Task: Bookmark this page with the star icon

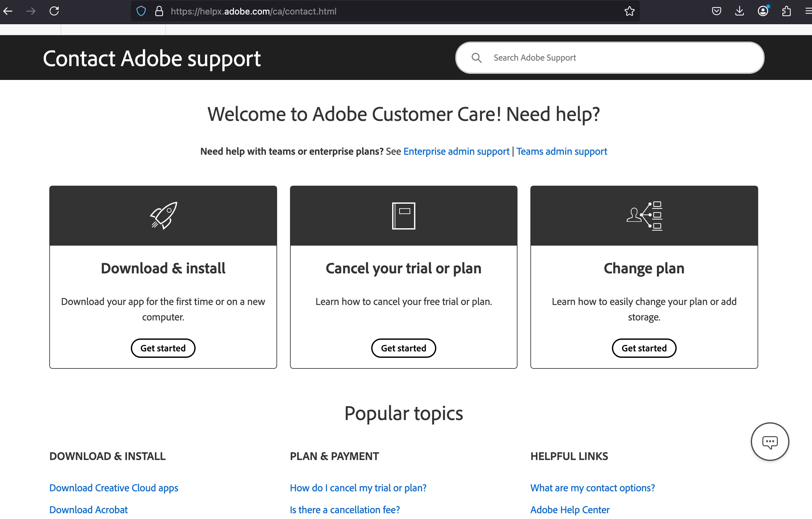Action: tap(629, 11)
